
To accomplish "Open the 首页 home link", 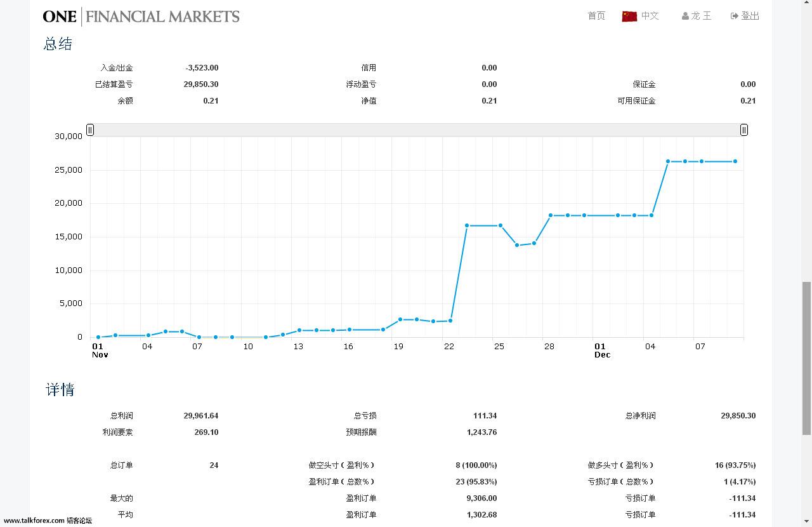I will [x=596, y=16].
